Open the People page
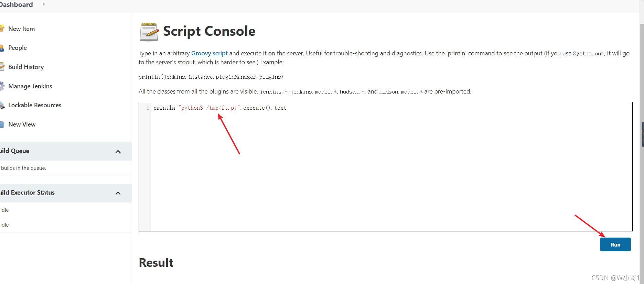644x284 pixels. [18, 48]
